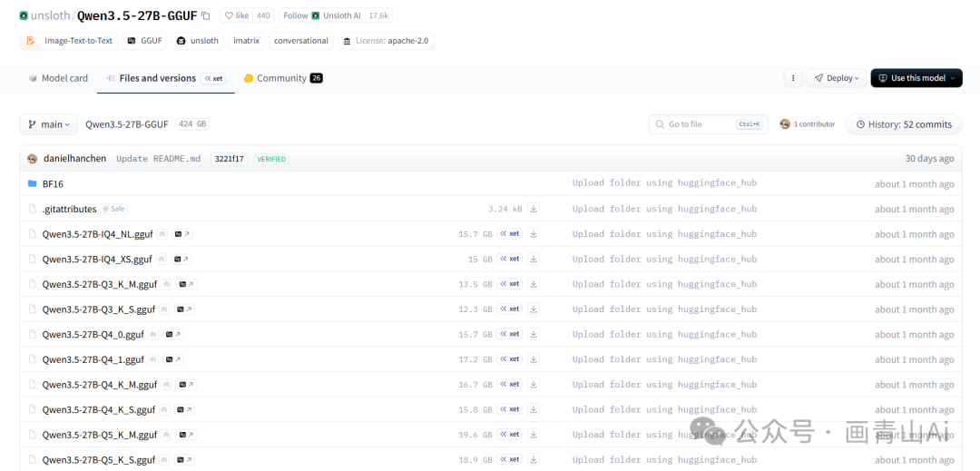Image resolution: width=980 pixels, height=471 pixels.
Task: Open the Community tab
Action: click(x=282, y=78)
